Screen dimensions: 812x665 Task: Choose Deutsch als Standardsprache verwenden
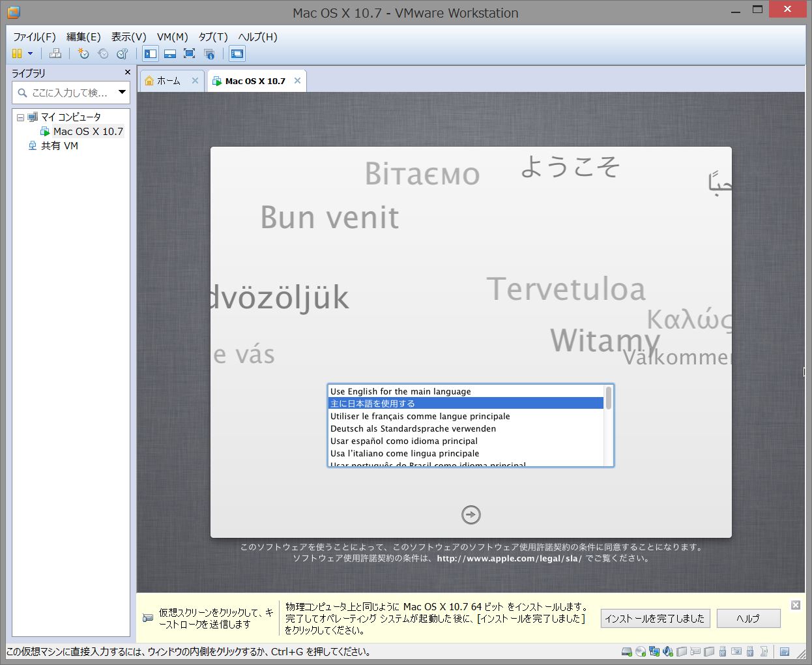click(x=465, y=428)
